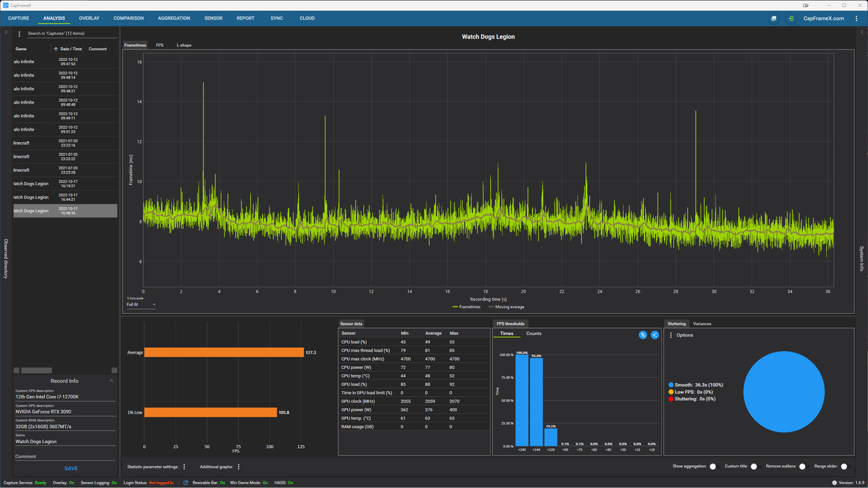
Task: Toggle the Moving average legend series
Action: (506, 307)
